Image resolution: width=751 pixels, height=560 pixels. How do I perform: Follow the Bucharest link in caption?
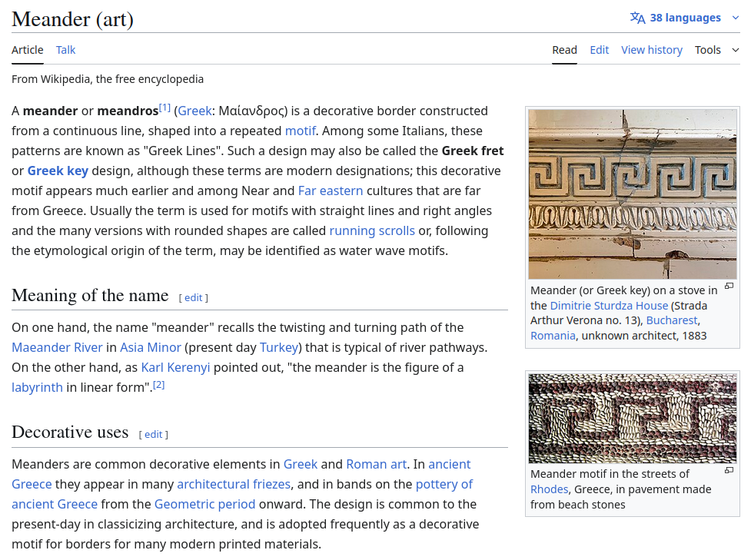click(x=672, y=320)
